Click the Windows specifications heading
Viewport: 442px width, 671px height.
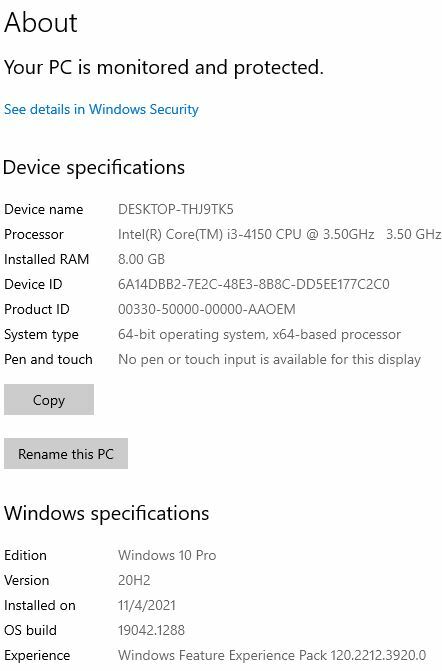click(107, 513)
